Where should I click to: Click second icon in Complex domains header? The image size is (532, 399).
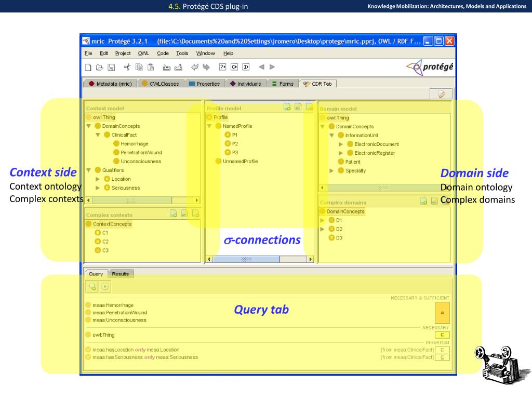(435, 201)
